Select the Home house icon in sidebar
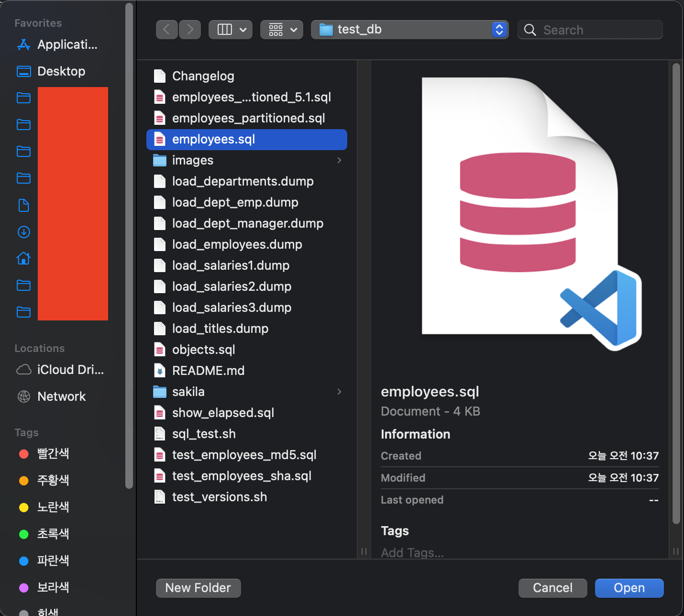 [x=23, y=259]
